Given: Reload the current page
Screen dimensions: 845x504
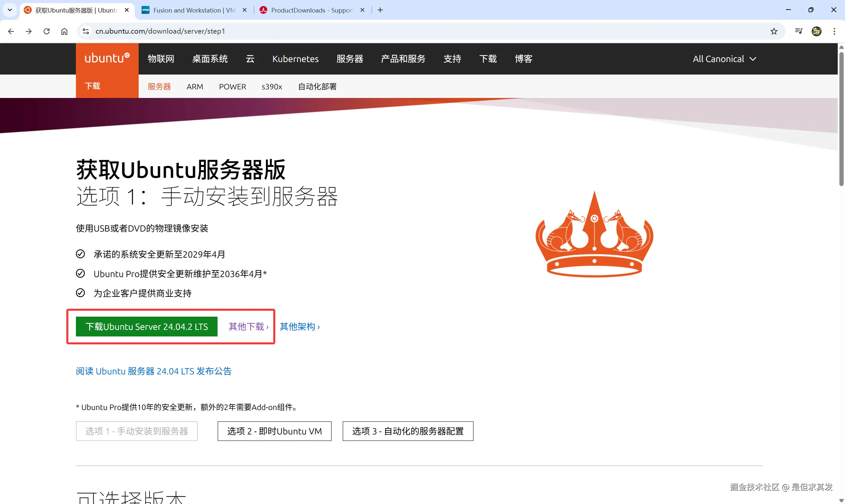Looking at the screenshot, I should tap(47, 31).
